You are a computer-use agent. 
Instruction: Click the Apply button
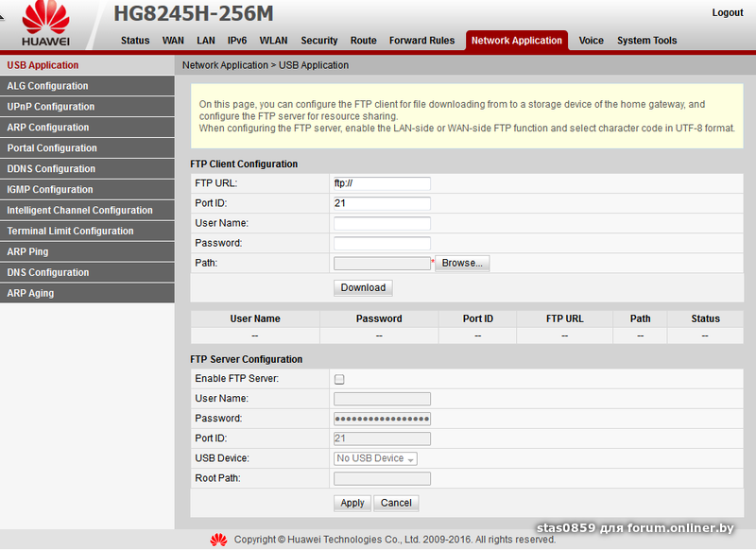click(x=352, y=503)
